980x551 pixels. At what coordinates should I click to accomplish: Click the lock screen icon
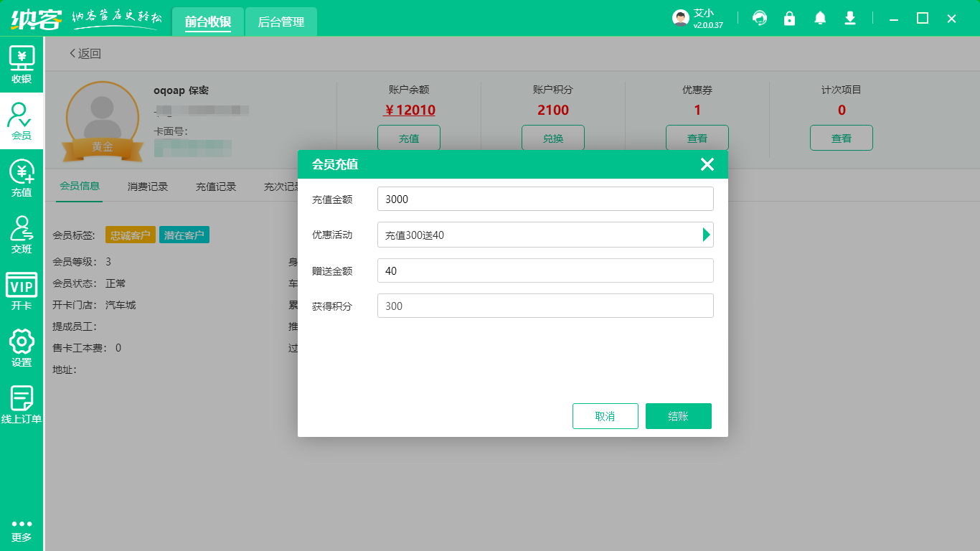point(789,18)
